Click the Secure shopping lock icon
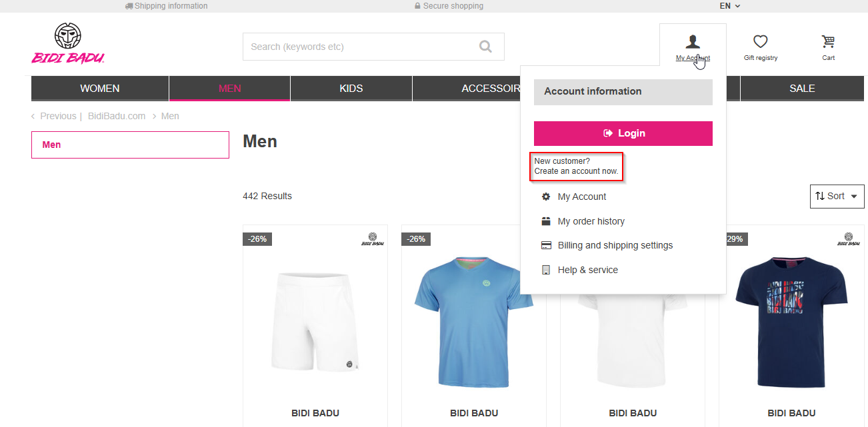 (x=417, y=6)
